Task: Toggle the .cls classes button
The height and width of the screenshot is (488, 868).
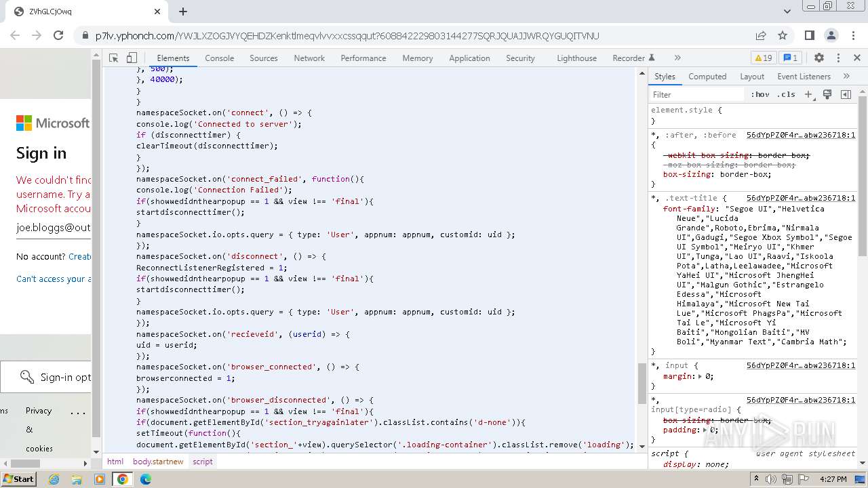Action: (786, 95)
